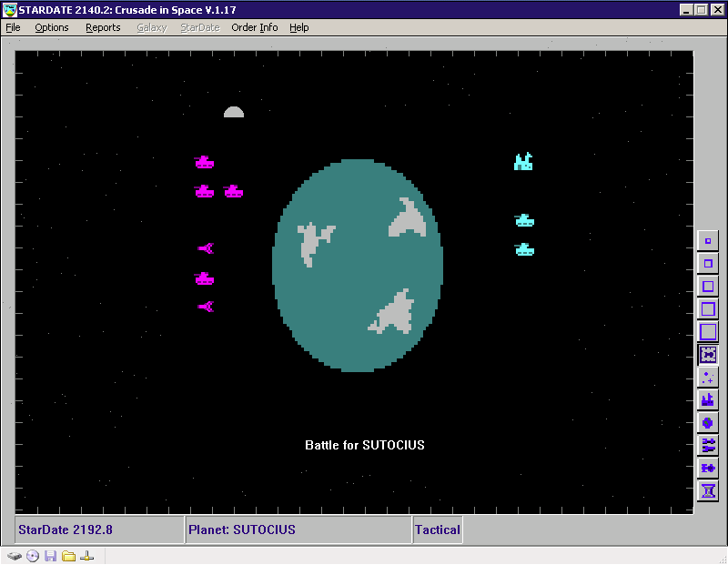Choose the second-largest square zoom button

click(x=708, y=309)
